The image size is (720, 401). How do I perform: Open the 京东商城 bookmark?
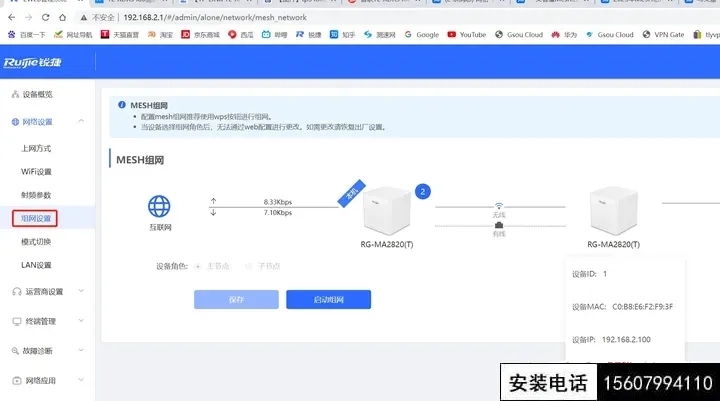point(200,34)
